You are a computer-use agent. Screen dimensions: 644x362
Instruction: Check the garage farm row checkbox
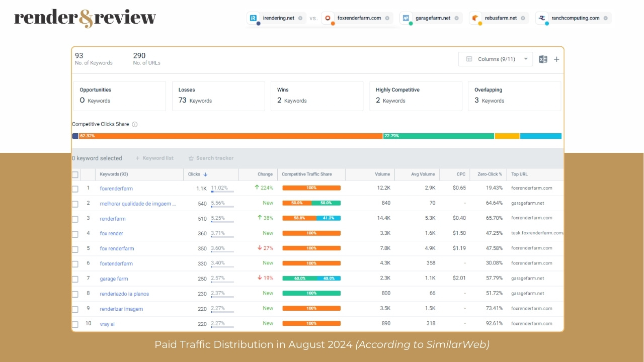(x=75, y=279)
